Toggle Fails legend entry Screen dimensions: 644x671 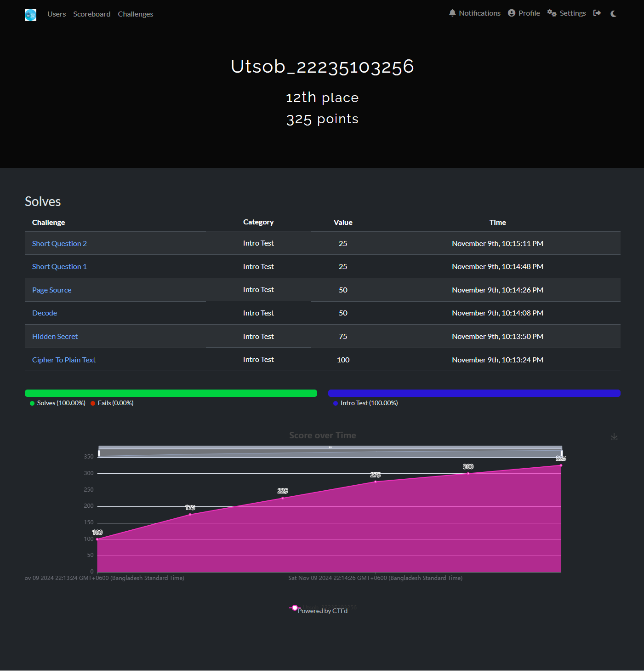[x=112, y=403]
